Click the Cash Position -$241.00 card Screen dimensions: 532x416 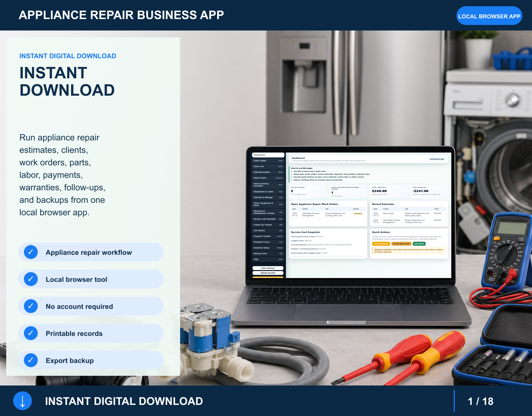(x=429, y=191)
